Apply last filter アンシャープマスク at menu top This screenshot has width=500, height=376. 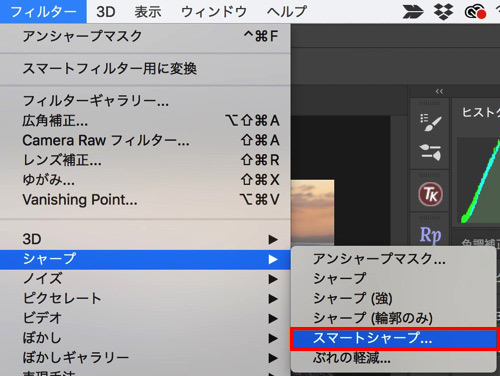(145, 36)
